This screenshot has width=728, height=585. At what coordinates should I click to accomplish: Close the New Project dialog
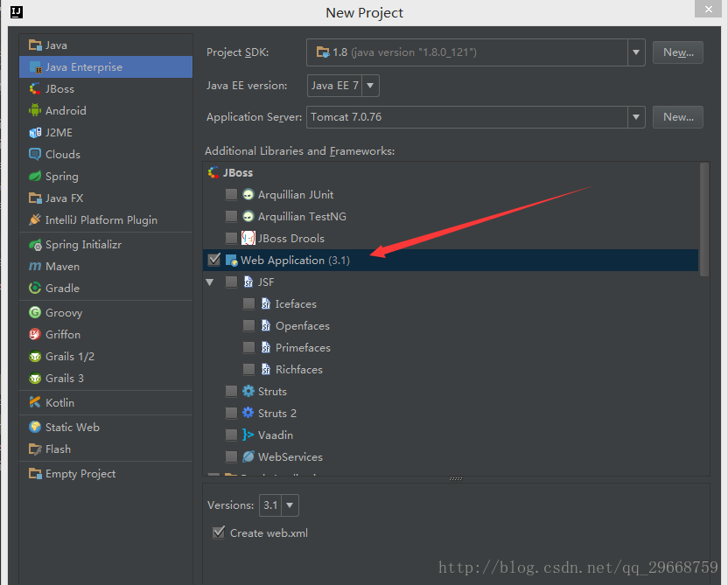(708, 9)
